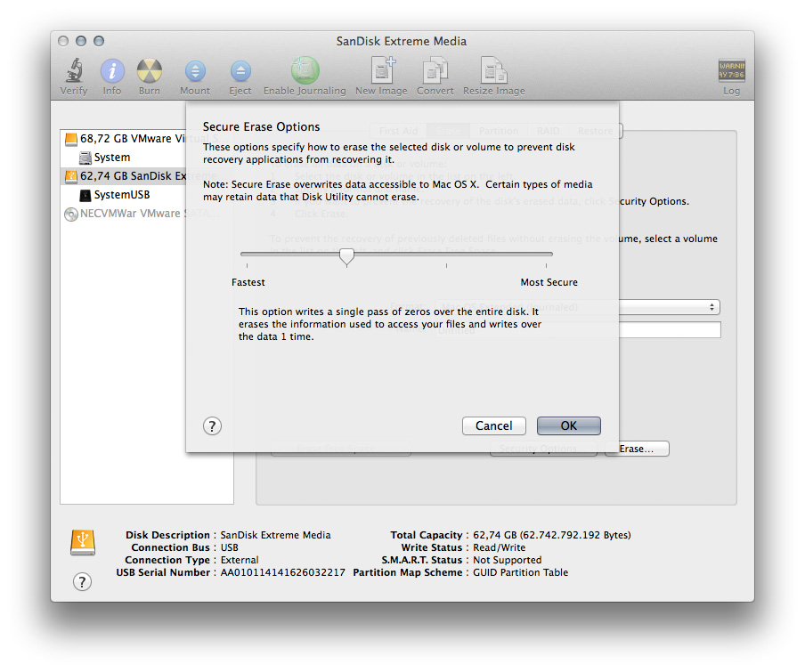Click the Secure Erase Options heading

tap(261, 126)
